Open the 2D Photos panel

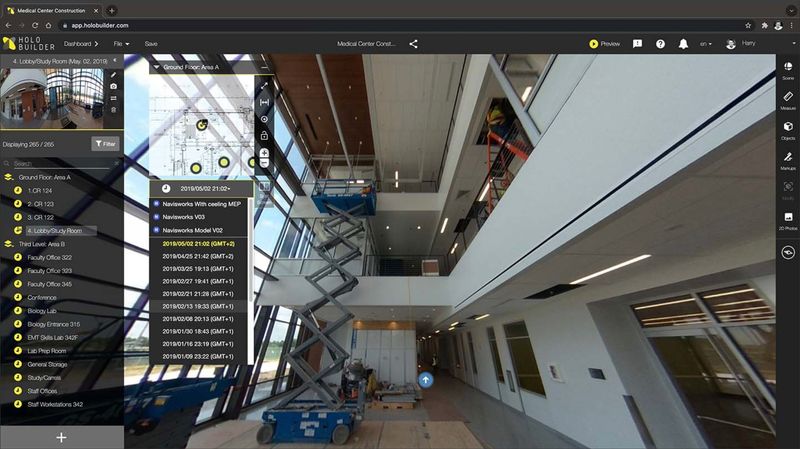click(x=788, y=220)
